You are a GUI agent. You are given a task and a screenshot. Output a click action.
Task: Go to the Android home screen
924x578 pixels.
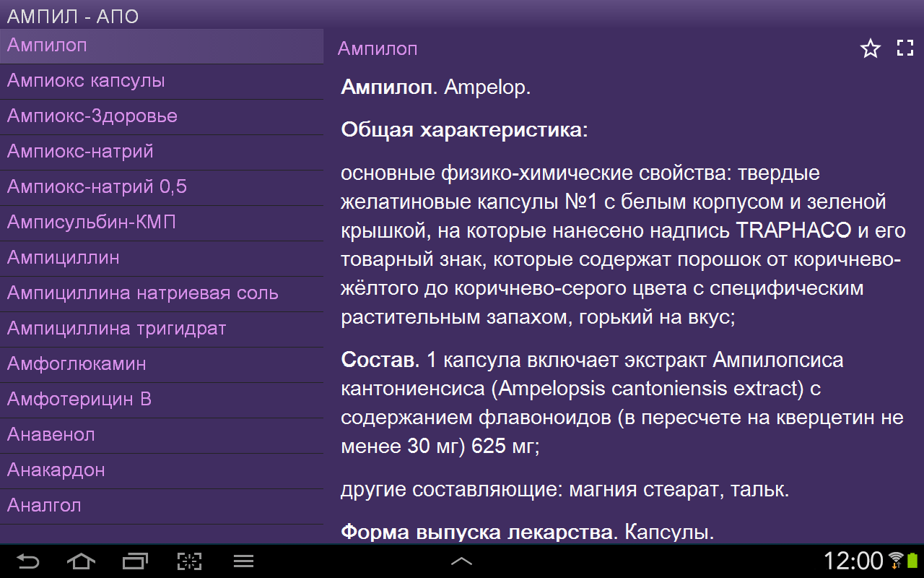click(x=81, y=561)
